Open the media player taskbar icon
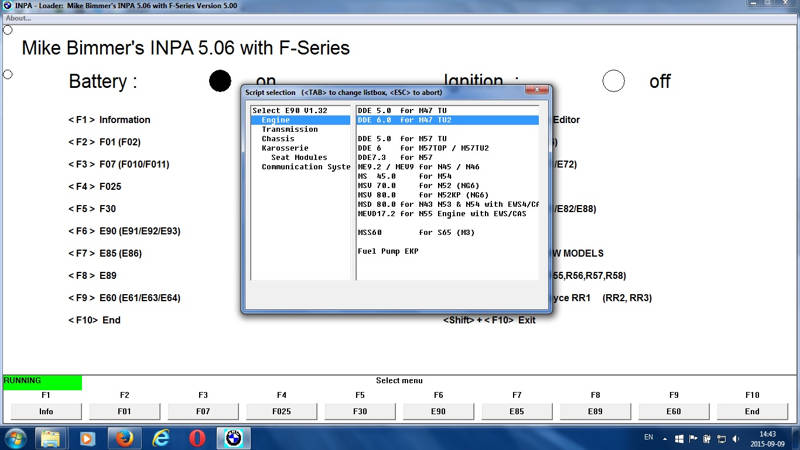 86,438
